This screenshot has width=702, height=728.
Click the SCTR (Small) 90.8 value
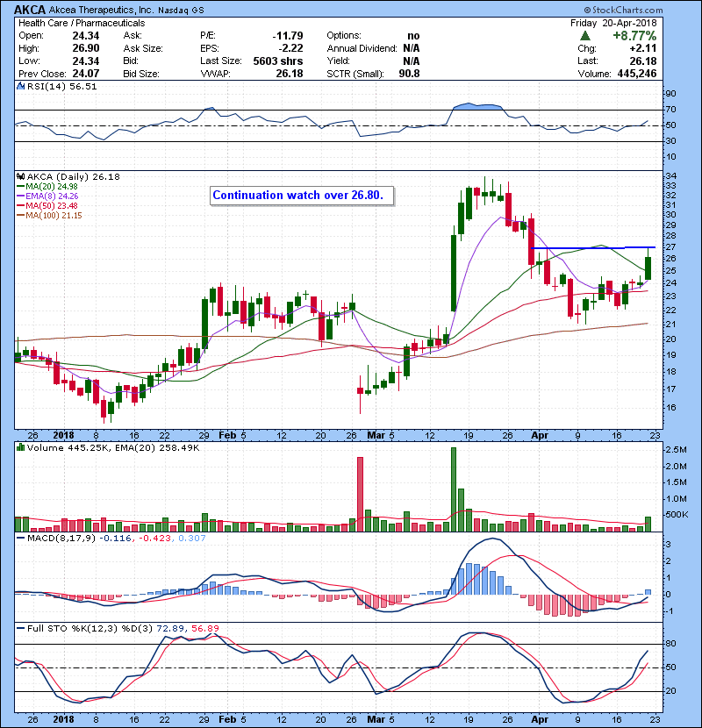tap(409, 74)
